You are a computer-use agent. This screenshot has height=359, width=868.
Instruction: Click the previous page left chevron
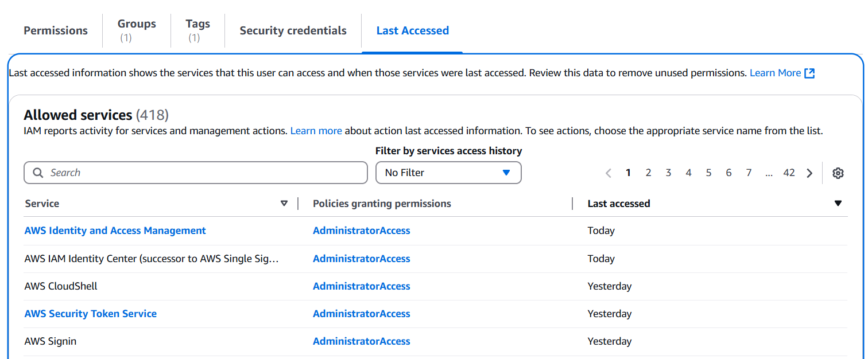coord(609,173)
